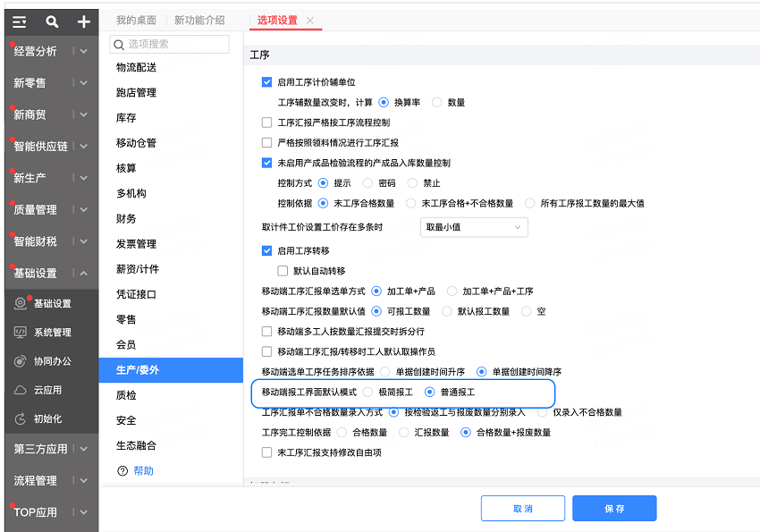Image resolution: width=760 pixels, height=532 pixels.
Task: Select 普通报工 mode radio
Action: 429,392
